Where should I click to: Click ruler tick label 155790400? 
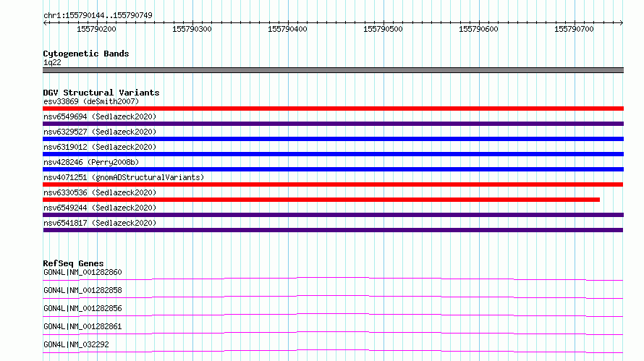(x=287, y=29)
